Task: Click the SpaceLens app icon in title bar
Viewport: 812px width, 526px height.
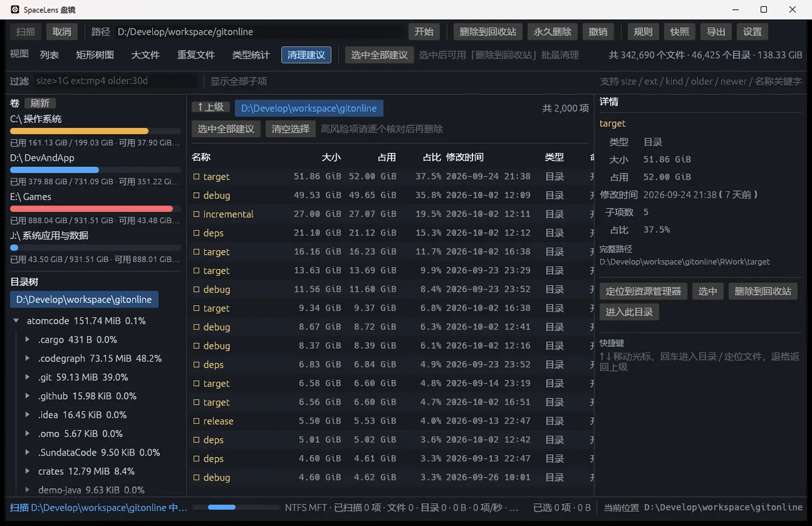Action: tap(15, 10)
